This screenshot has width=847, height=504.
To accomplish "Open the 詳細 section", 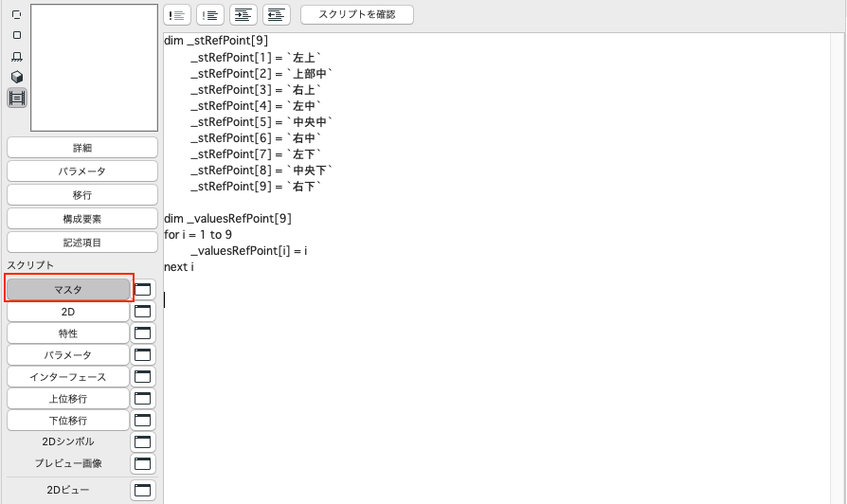I will tap(82, 148).
